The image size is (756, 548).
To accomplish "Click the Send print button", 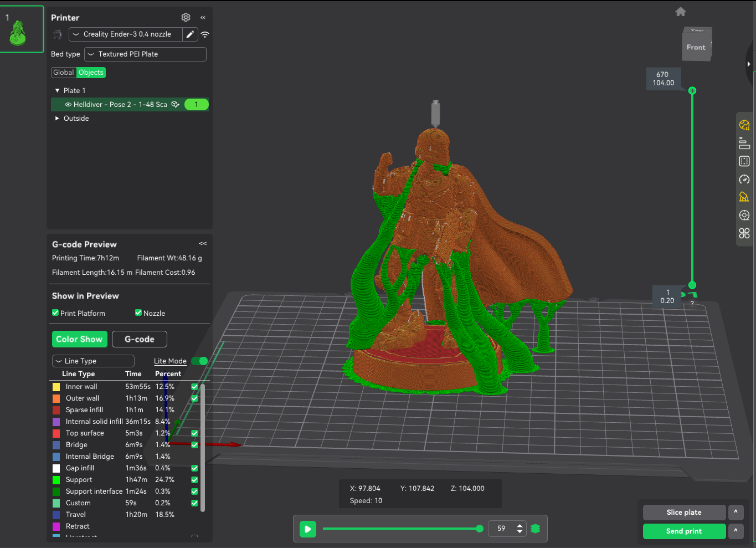I will point(684,531).
